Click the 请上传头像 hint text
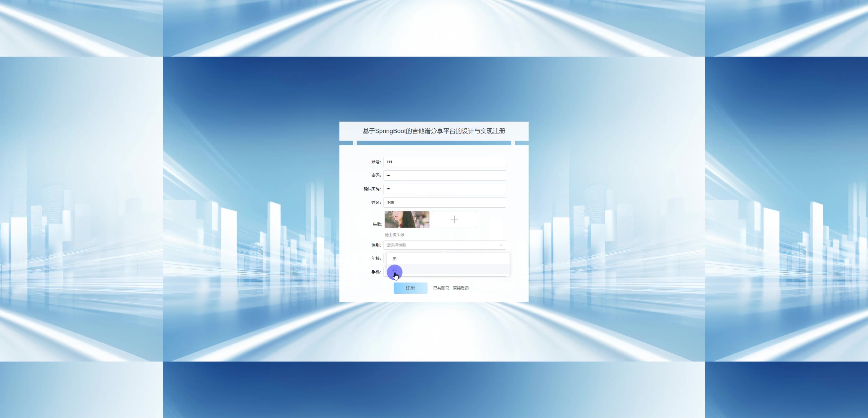868x418 pixels. click(394, 234)
